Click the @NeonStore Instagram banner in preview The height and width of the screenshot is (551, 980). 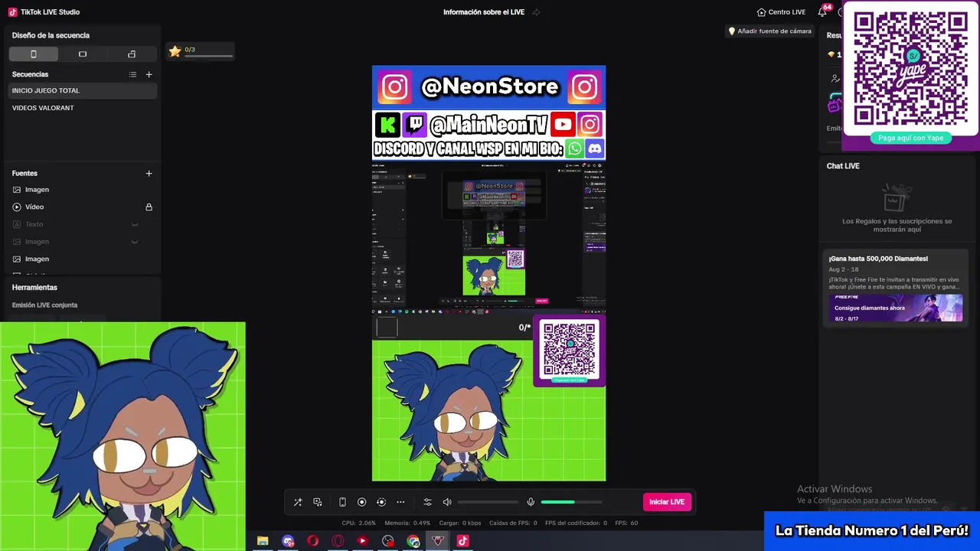pyautogui.click(x=488, y=86)
